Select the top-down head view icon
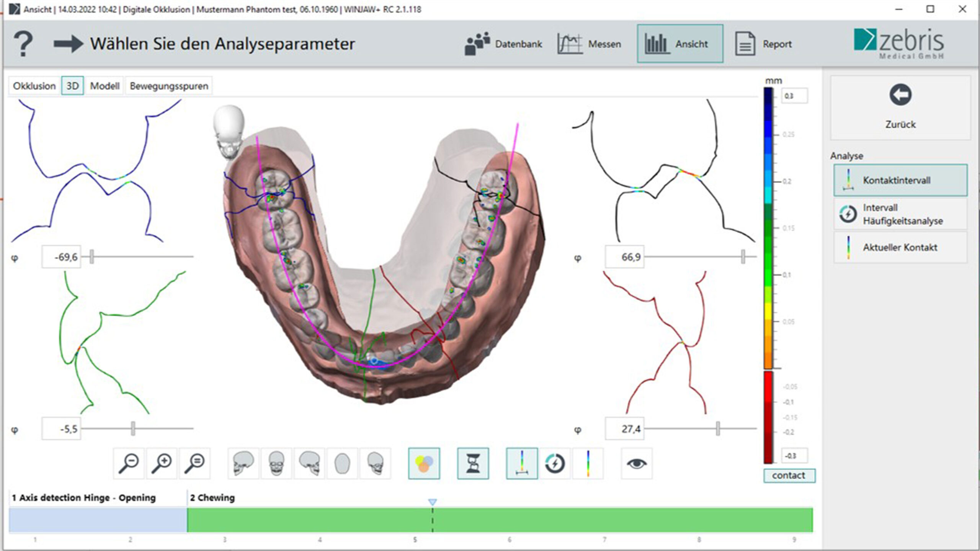The image size is (980, 551). (342, 463)
